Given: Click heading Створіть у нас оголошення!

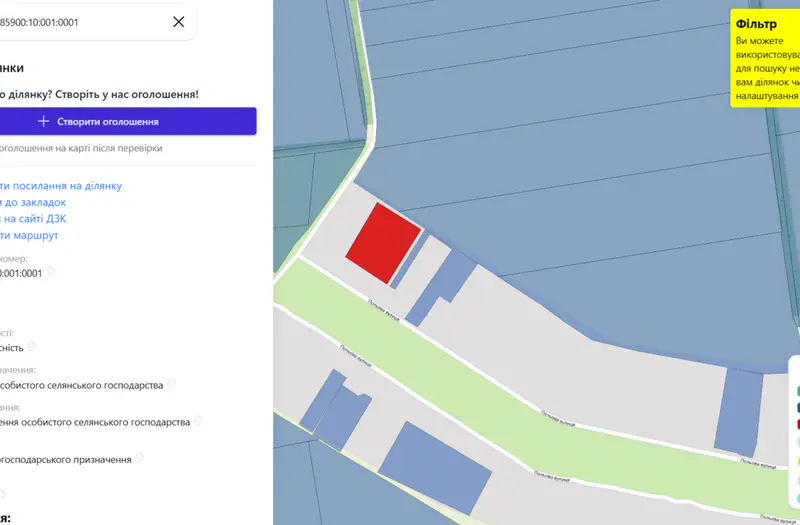Looking at the screenshot, I should [x=127, y=94].
